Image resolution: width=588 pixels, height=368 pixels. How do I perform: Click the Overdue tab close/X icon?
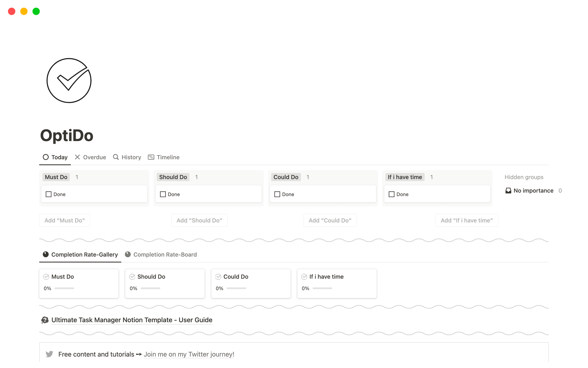pyautogui.click(x=77, y=157)
